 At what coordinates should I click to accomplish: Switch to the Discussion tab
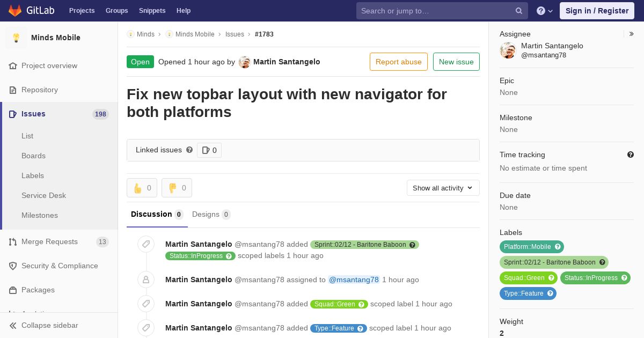pyautogui.click(x=157, y=214)
